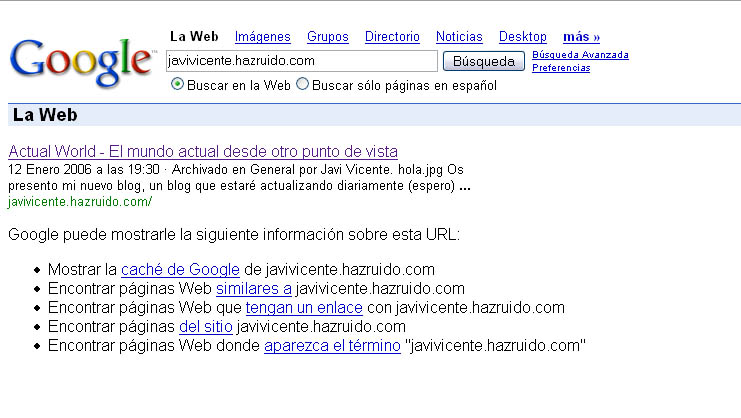Open the tengan un enlace link
Screen dimensions: 741x418
(x=304, y=308)
